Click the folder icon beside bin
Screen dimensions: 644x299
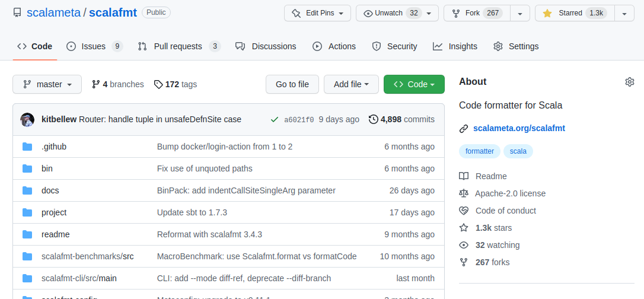pos(27,169)
